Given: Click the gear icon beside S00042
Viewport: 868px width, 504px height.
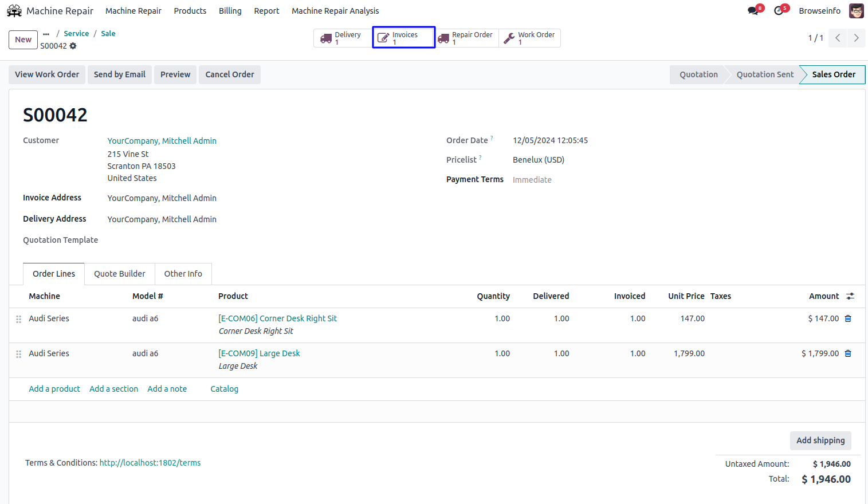Looking at the screenshot, I should tap(73, 46).
